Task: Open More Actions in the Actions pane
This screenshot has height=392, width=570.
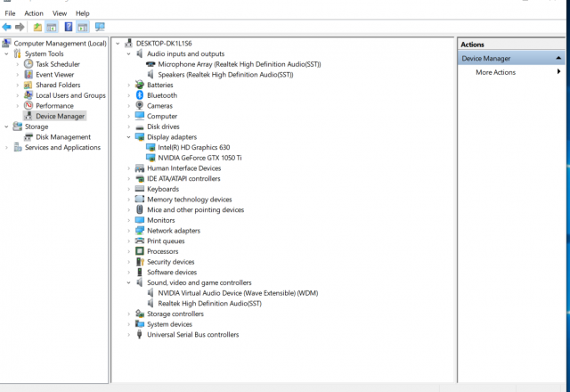Action: click(496, 72)
